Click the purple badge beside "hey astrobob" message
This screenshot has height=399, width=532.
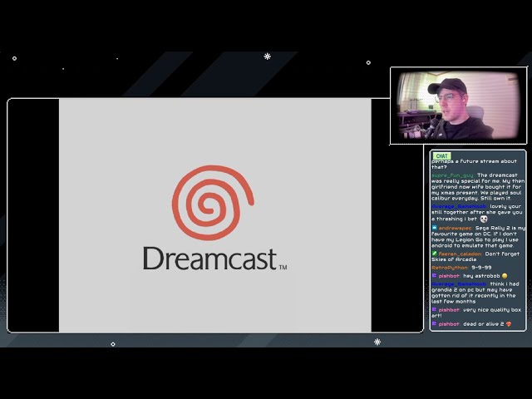click(434, 276)
